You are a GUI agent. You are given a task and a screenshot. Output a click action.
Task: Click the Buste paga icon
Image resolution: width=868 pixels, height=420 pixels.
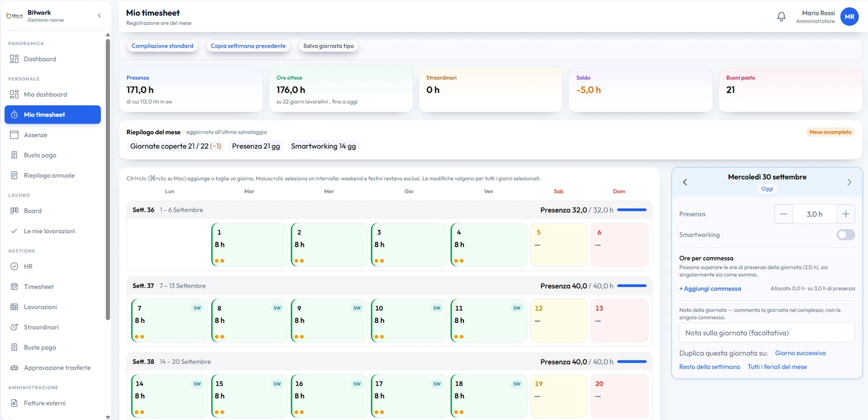point(14,348)
